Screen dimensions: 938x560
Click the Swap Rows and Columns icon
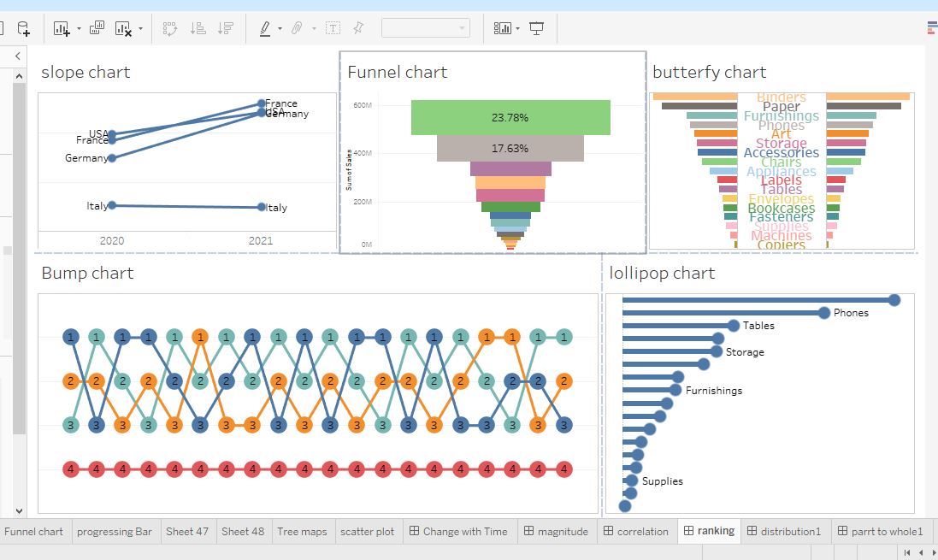coord(170,28)
